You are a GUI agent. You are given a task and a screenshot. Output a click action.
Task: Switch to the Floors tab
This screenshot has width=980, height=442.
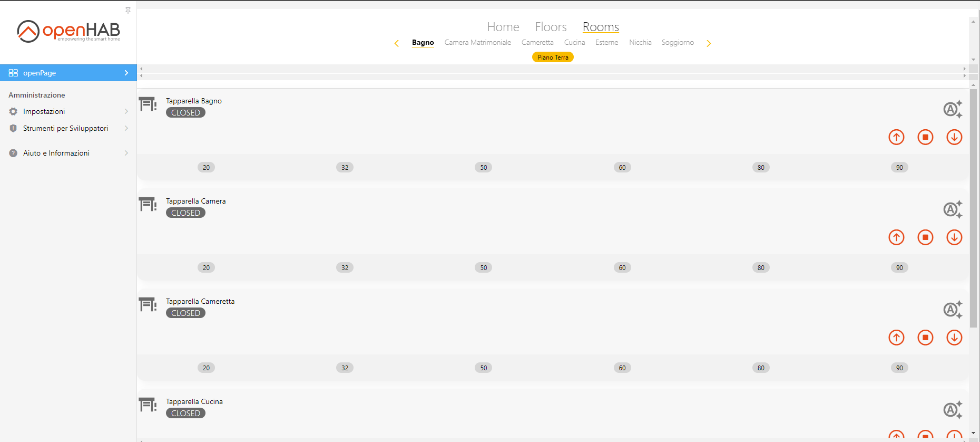pyautogui.click(x=551, y=27)
